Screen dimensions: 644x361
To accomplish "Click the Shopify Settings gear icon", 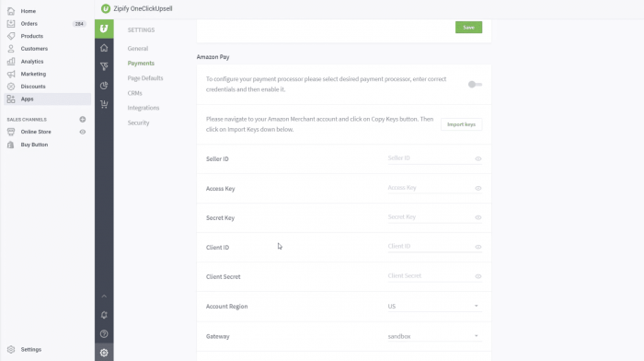I will pos(11,349).
